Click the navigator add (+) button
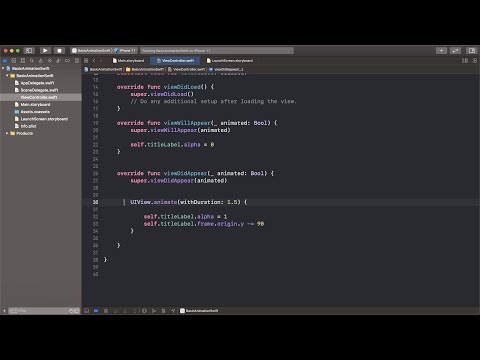 (4, 311)
